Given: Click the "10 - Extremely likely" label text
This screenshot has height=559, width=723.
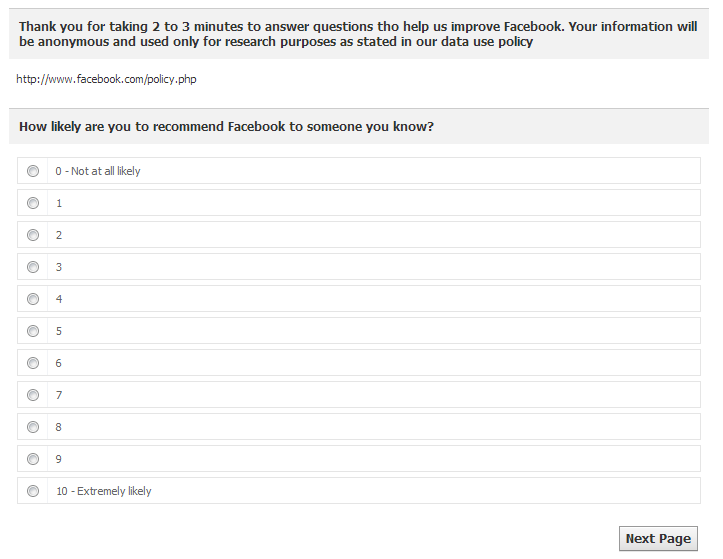Looking at the screenshot, I should [x=104, y=491].
